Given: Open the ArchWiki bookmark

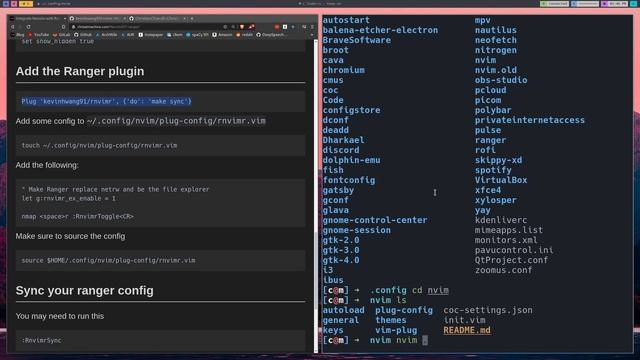Looking at the screenshot, I should pyautogui.click(x=107, y=35).
